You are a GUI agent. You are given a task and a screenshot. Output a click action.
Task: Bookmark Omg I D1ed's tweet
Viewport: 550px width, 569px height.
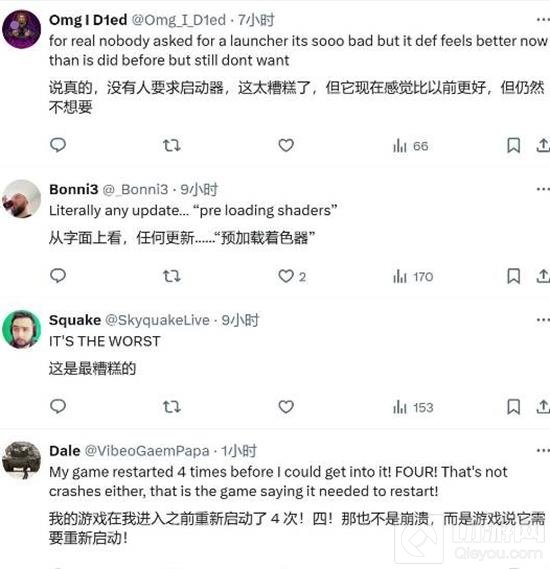tap(513, 146)
